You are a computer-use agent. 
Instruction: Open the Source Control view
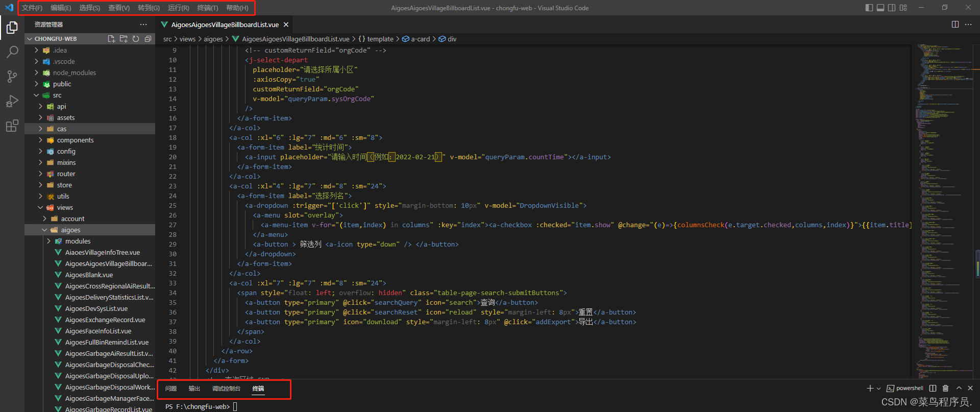point(12,77)
